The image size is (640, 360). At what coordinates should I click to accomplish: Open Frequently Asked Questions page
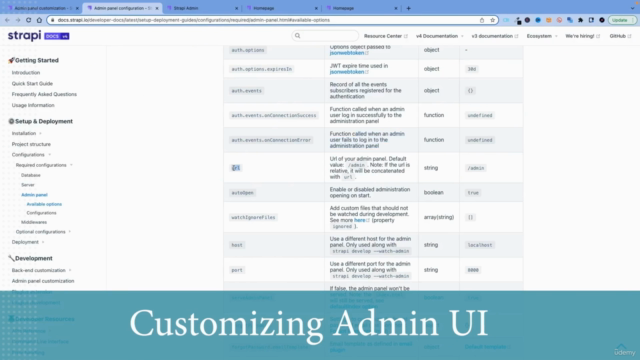click(44, 94)
